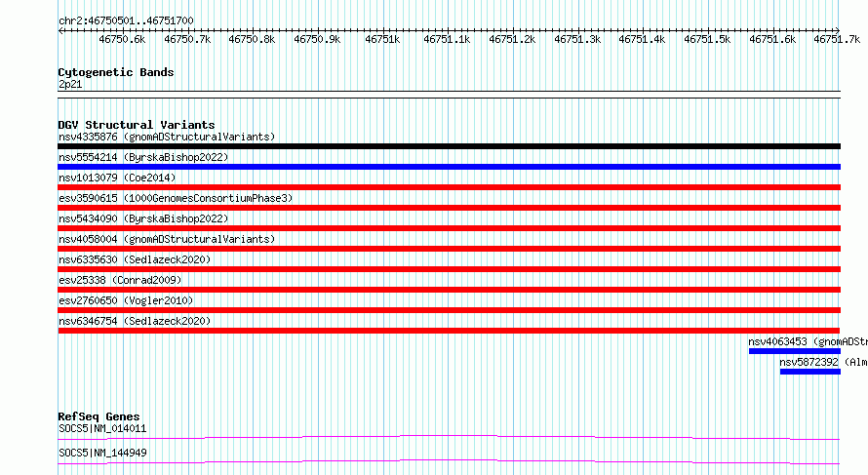Open the esv3590615 1000GenomesConsortiumPhase3 label

176,198
